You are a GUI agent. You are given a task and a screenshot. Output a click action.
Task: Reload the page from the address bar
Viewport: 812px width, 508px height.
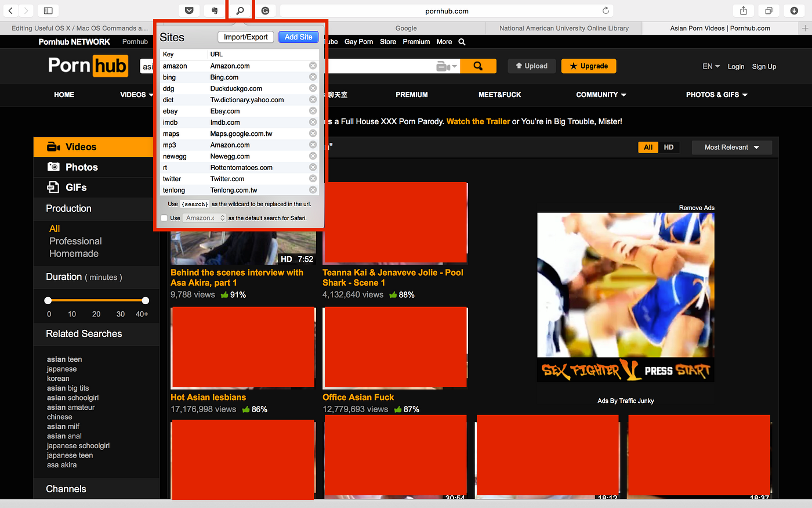pyautogui.click(x=606, y=10)
